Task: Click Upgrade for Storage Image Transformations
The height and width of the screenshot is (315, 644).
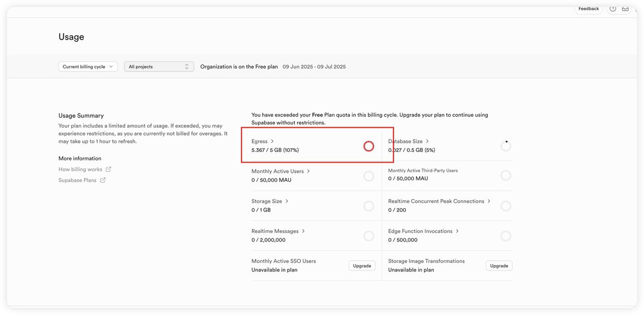Action: pos(499,266)
